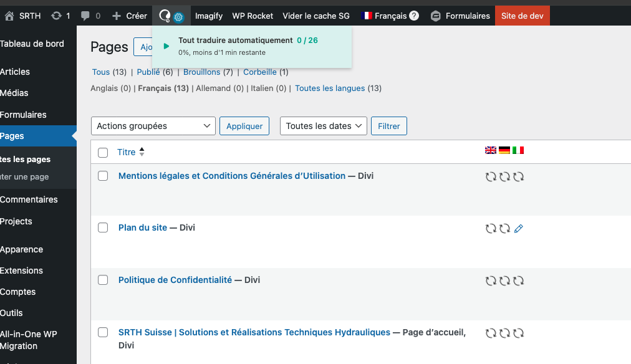
Task: Click English translation icon for Mentions légales
Action: tap(491, 177)
